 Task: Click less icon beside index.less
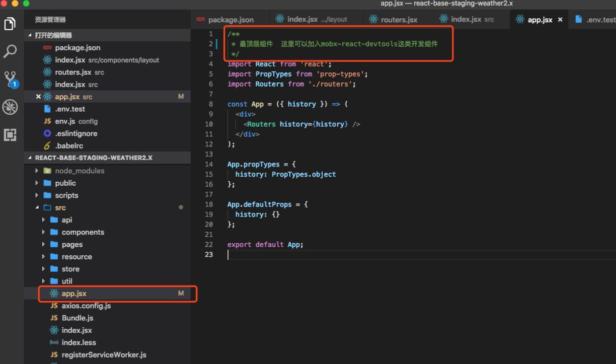point(54,343)
